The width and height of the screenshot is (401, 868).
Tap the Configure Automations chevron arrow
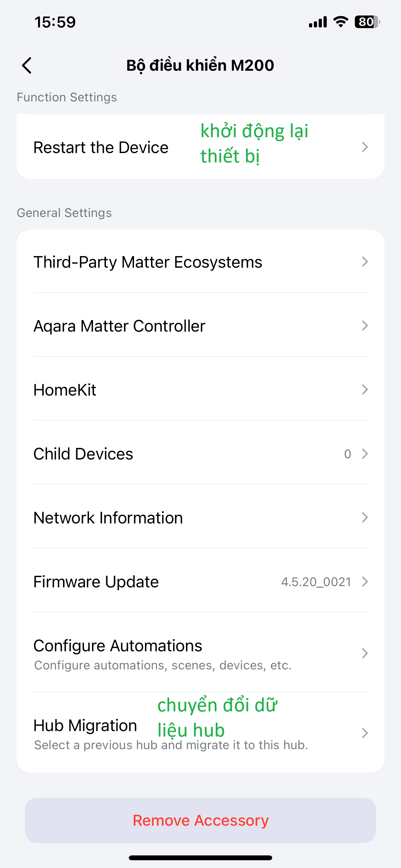coord(365,653)
